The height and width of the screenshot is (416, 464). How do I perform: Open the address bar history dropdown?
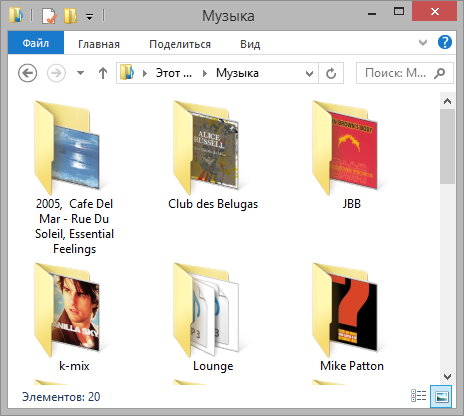309,73
